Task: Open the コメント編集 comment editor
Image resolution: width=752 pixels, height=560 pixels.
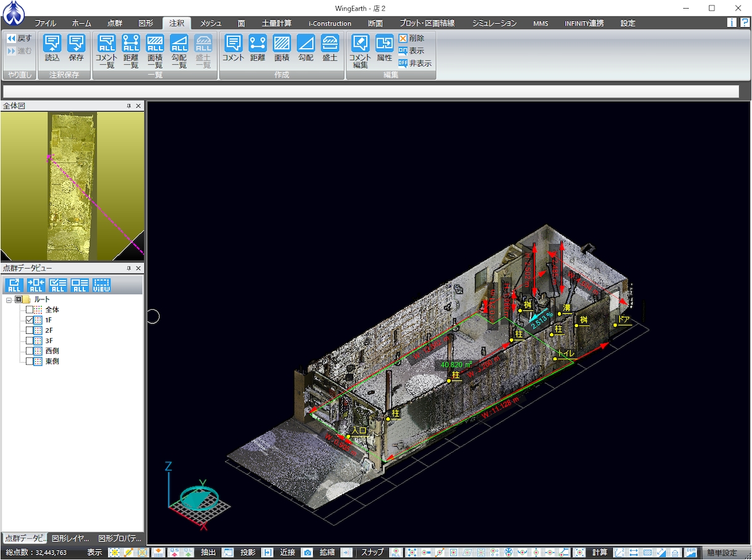Action: (360, 51)
